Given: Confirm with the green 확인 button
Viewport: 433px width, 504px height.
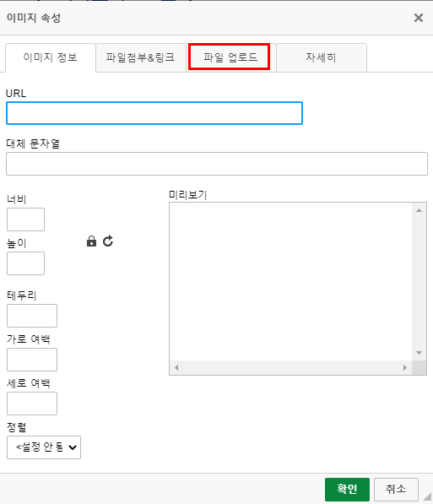Looking at the screenshot, I should pos(347,489).
